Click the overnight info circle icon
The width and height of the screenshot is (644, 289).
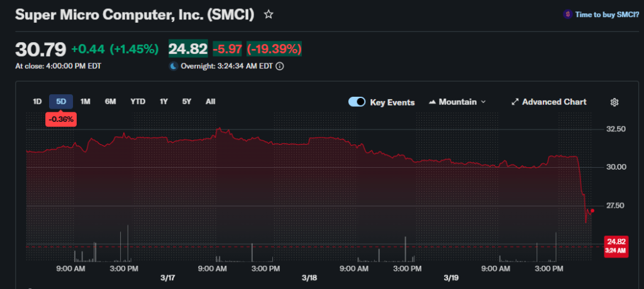(x=280, y=65)
